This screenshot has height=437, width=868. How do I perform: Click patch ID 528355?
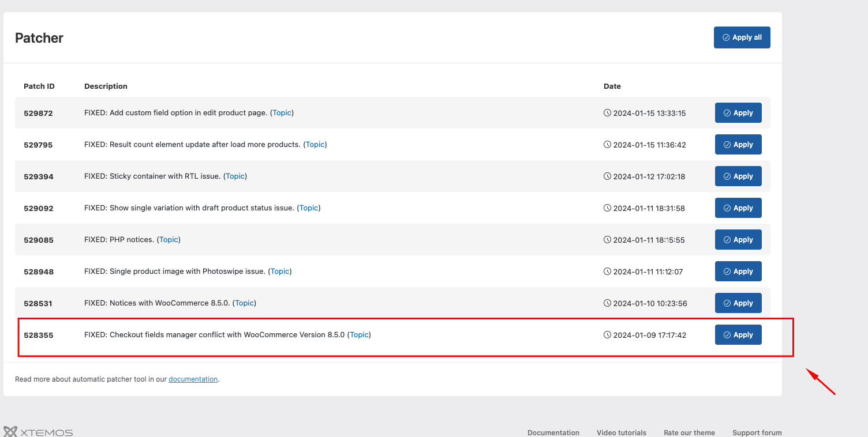pos(38,336)
